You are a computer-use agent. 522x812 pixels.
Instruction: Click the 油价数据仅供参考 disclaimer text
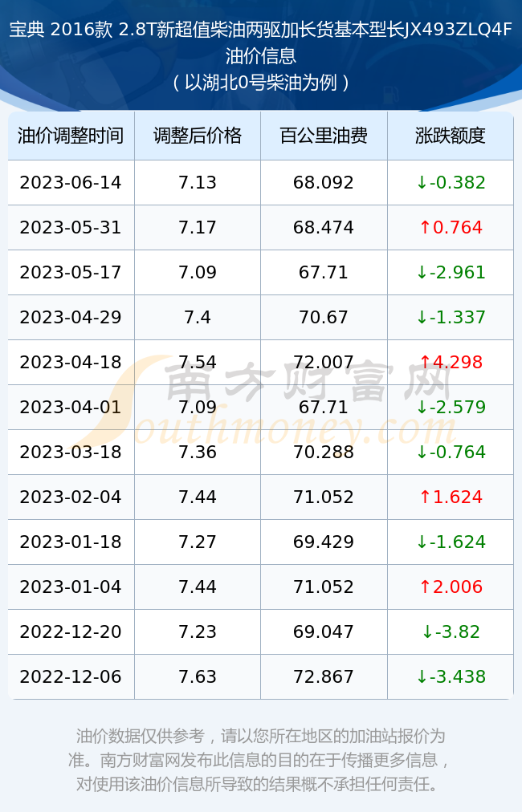(261, 760)
